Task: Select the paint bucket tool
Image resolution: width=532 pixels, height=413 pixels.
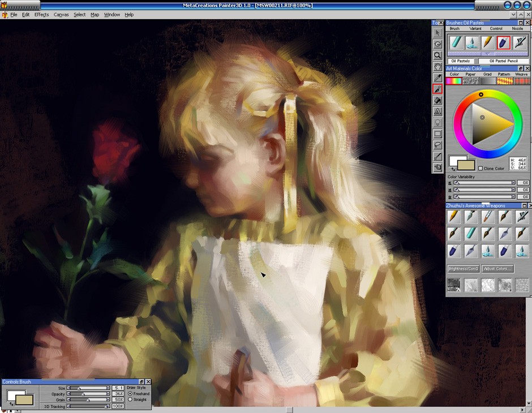Action: 437,100
